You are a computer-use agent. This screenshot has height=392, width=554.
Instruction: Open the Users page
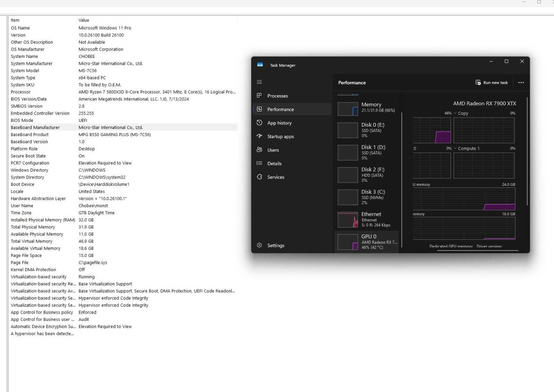pyautogui.click(x=292, y=150)
